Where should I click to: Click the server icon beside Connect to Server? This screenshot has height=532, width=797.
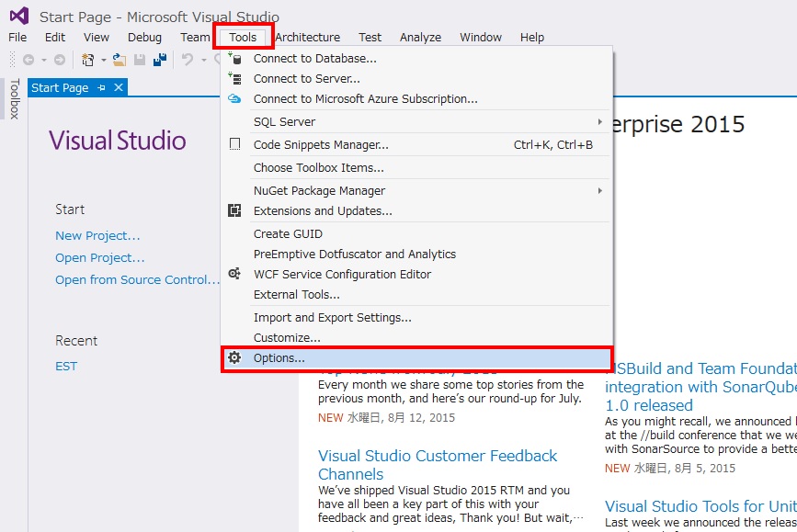click(x=234, y=78)
